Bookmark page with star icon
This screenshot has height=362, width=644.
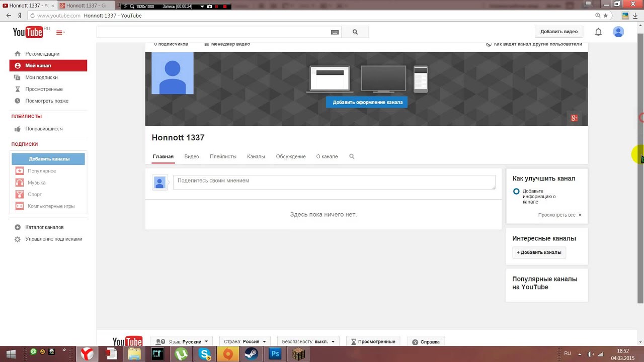[605, 16]
